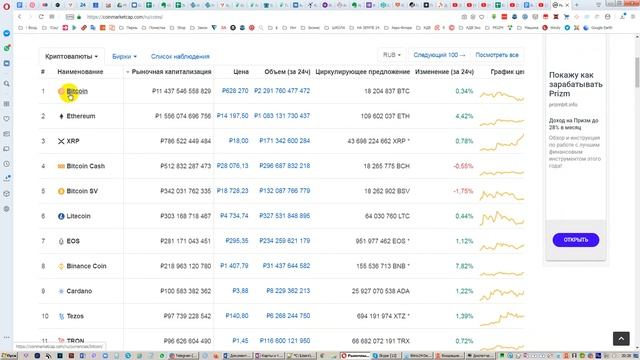Sort by Объем (за 24ч) column header
640x360 pixels.
287,72
